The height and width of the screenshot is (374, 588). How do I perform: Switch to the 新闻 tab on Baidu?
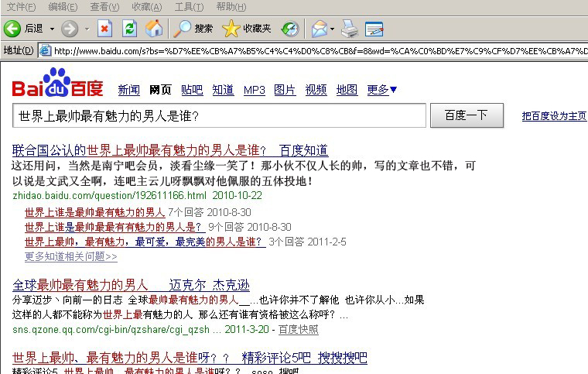pyautogui.click(x=128, y=90)
